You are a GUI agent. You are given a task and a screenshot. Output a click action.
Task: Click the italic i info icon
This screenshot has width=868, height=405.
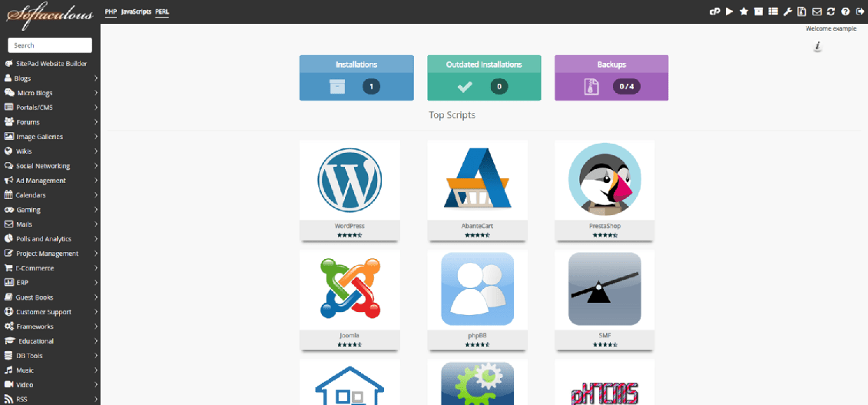click(817, 47)
